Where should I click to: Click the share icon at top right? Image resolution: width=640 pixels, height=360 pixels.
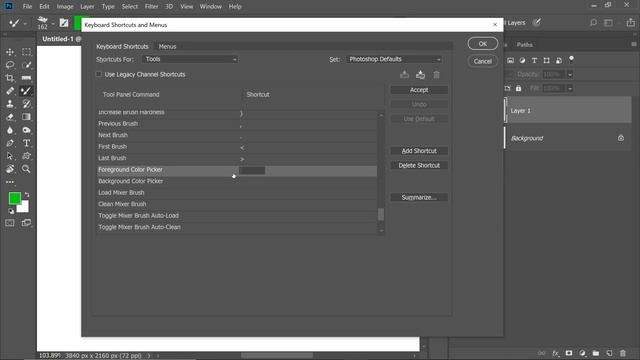[x=631, y=23]
